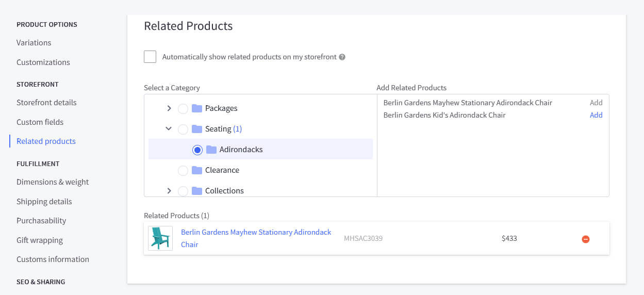Click the Adirondacks category label
The width and height of the screenshot is (644, 295).
241,150
